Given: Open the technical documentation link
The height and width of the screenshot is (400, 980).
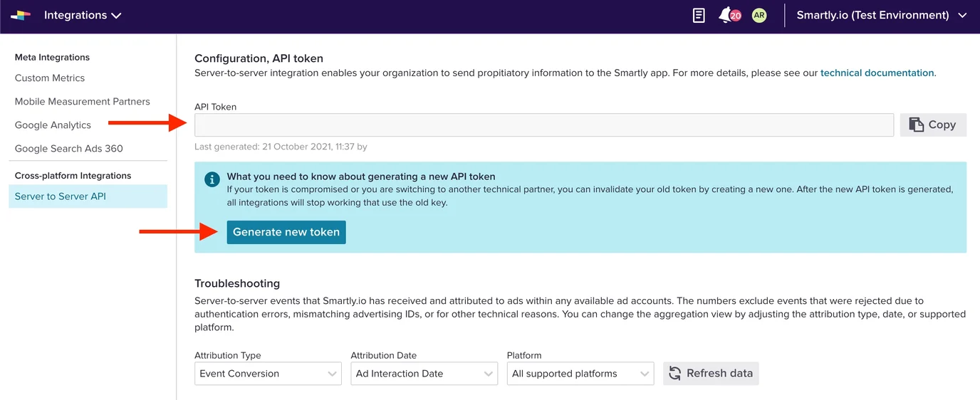Looking at the screenshot, I should pyautogui.click(x=877, y=73).
